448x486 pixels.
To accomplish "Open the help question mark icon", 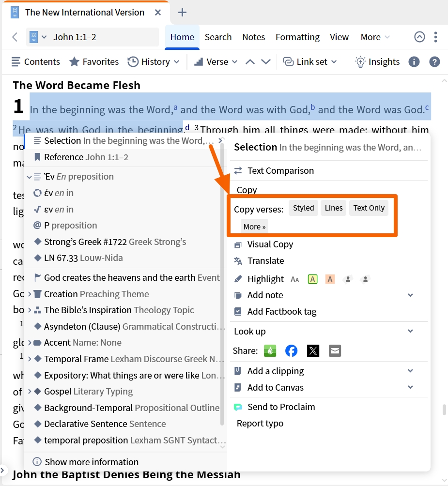I will pos(434,61).
